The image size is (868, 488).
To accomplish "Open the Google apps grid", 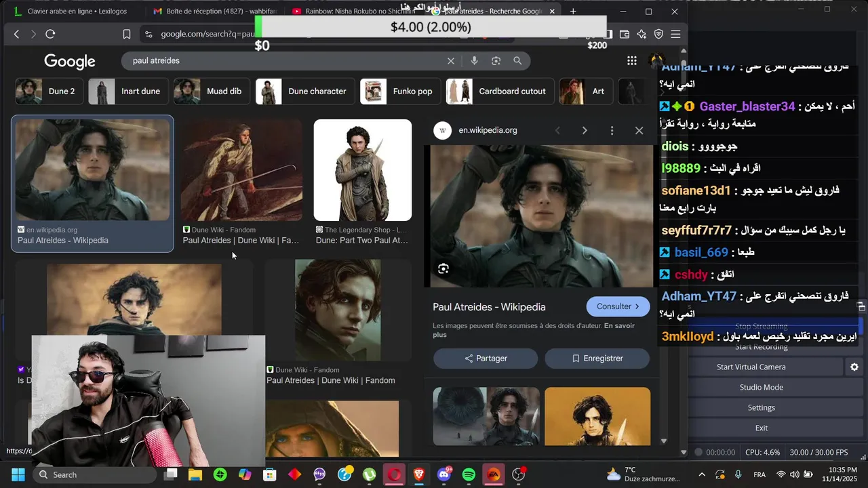I will point(632,61).
